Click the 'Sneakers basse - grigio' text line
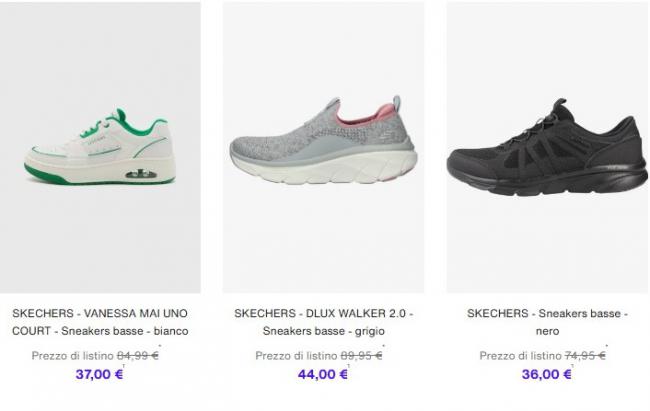The image size is (650, 411). (x=323, y=331)
